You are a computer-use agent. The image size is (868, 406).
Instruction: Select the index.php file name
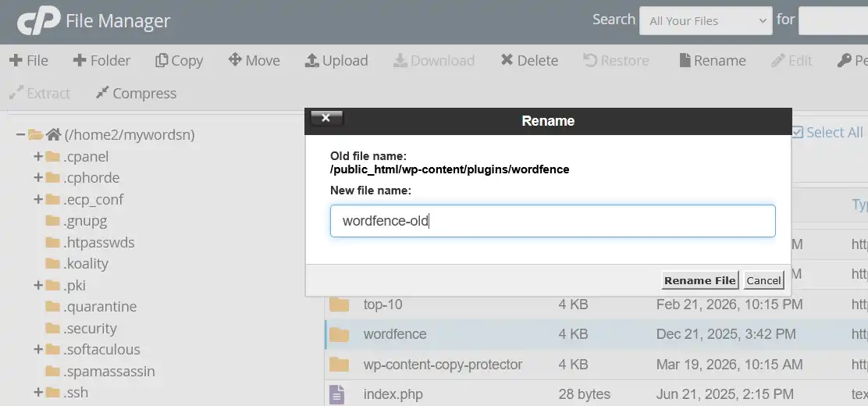click(393, 394)
